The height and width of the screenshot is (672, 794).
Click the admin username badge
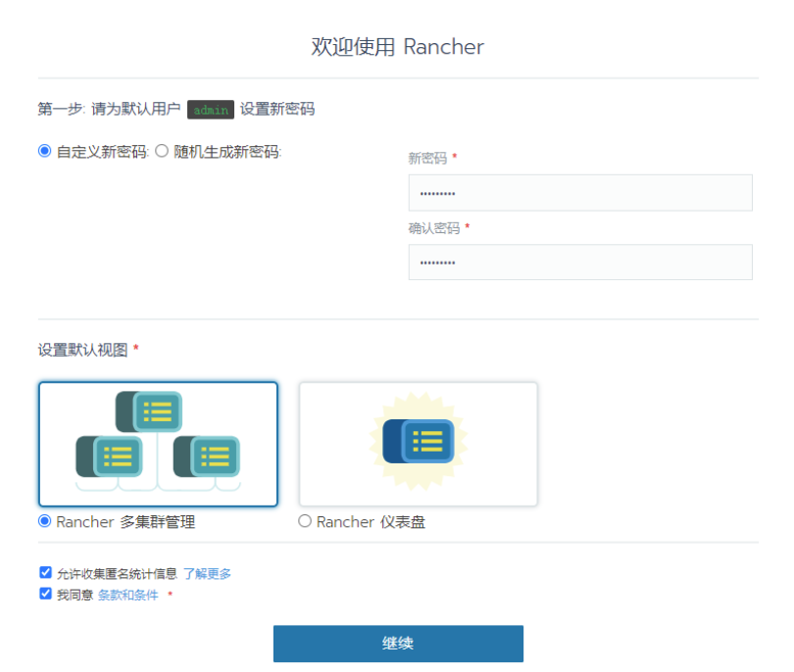pyautogui.click(x=211, y=110)
